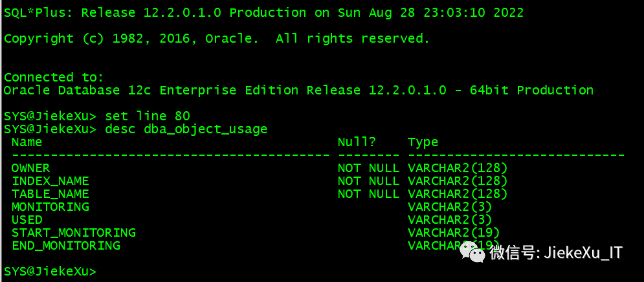Select the OWNER column name

tap(30, 168)
